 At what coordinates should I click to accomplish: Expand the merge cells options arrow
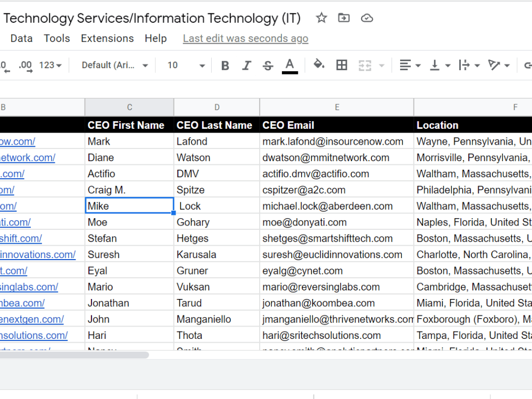(x=381, y=65)
